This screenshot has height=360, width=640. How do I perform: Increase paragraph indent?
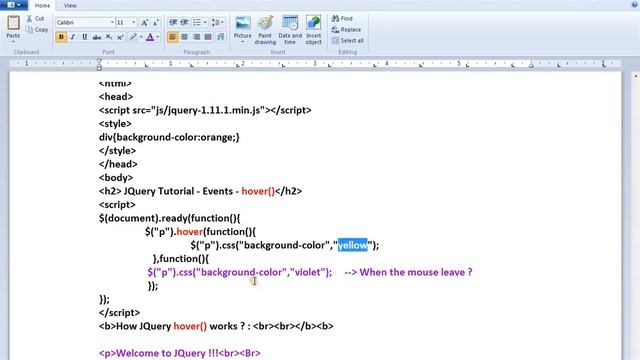[184, 22]
